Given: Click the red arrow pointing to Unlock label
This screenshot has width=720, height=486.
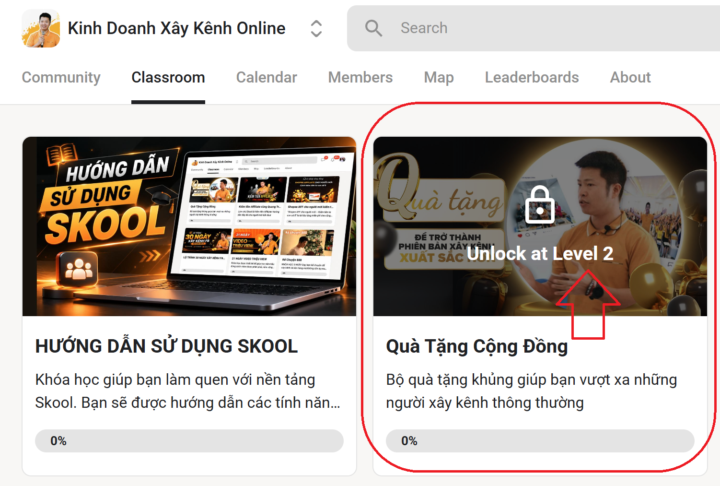Looking at the screenshot, I should (588, 305).
